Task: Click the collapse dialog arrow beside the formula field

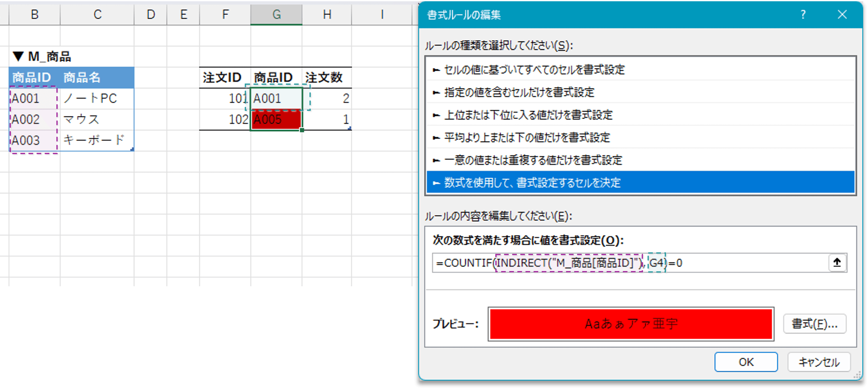Action: click(x=837, y=263)
